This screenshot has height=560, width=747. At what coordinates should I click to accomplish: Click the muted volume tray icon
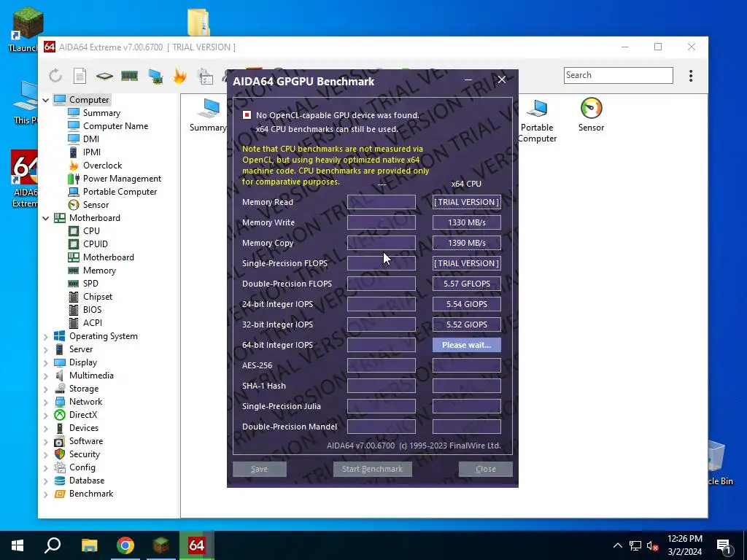click(653, 545)
